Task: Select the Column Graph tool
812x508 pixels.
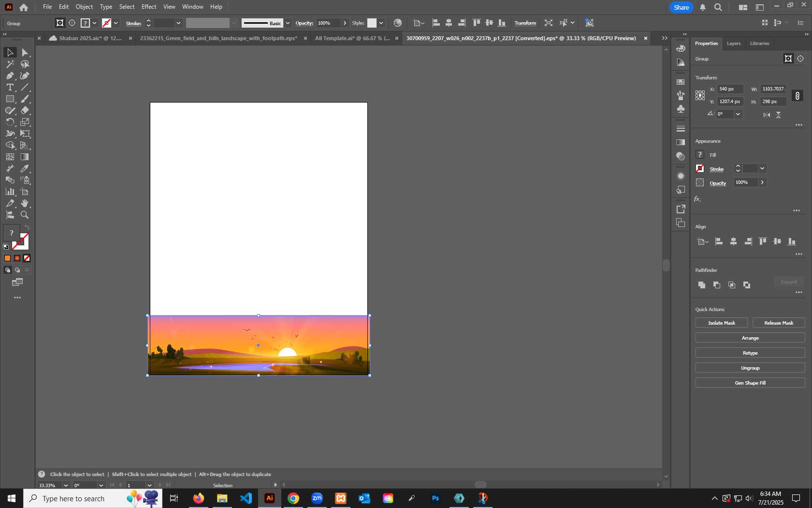Action: coord(10,192)
